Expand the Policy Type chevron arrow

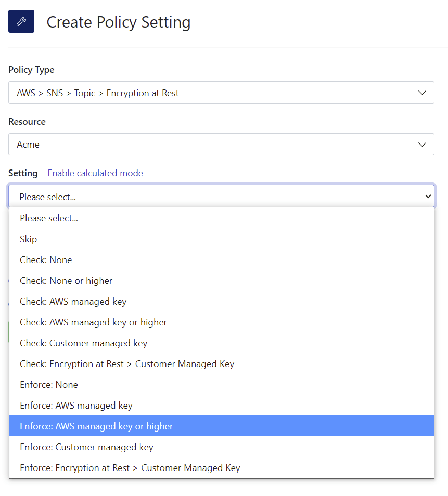(422, 93)
